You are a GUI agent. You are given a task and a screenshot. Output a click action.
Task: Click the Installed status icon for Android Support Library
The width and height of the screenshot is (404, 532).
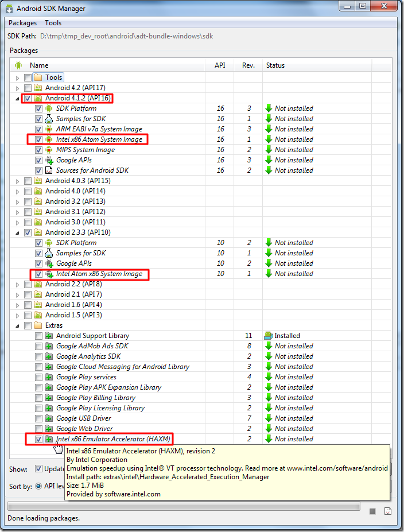(x=269, y=336)
